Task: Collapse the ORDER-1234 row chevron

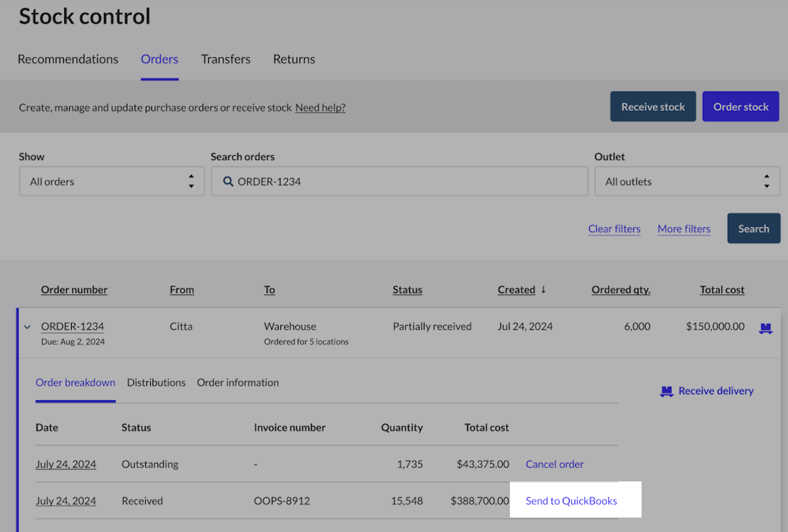Action: pos(27,327)
